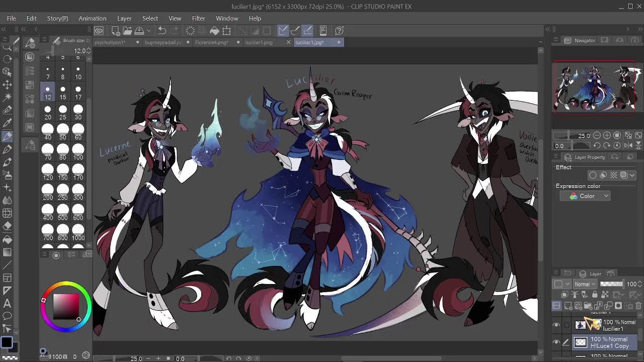Toggle Set as Reference Layer lighthouse icon
This screenshot has height=362, width=644.
[575, 295]
